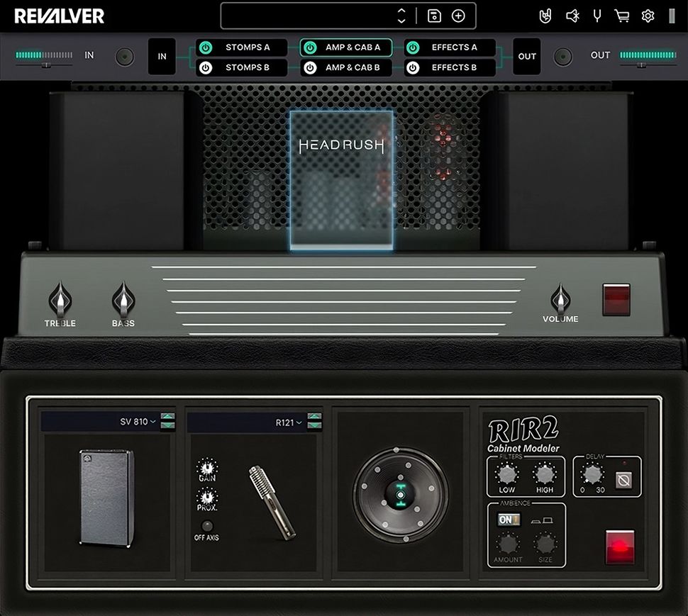Switch to the AMP & CAB B path

point(353,67)
